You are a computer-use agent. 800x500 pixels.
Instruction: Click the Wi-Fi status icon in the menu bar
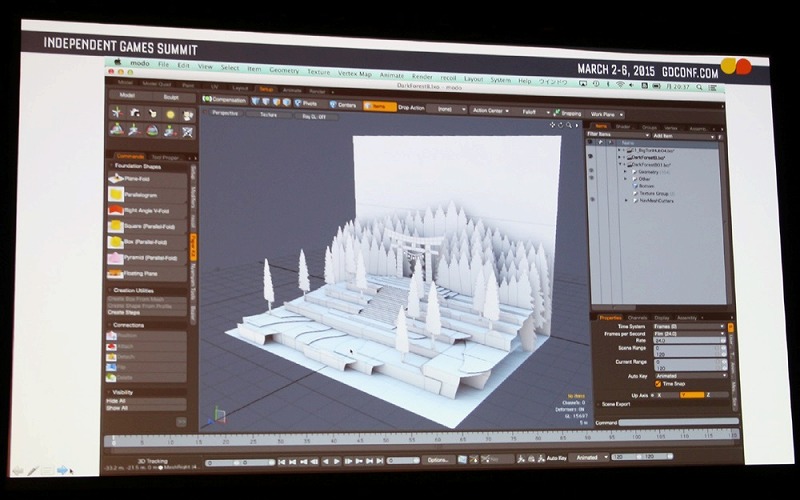[620, 84]
